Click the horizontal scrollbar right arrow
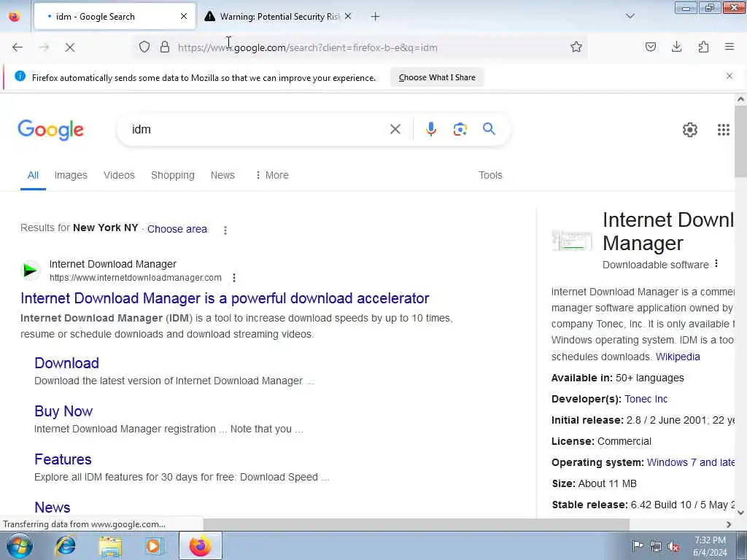The height and width of the screenshot is (560, 747). (729, 524)
